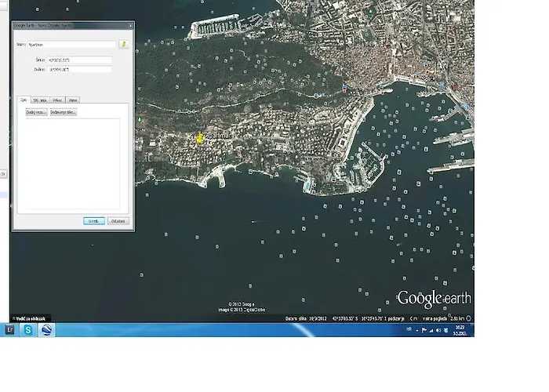
Task: Open the Prikaz view tab
Action: tap(58, 100)
